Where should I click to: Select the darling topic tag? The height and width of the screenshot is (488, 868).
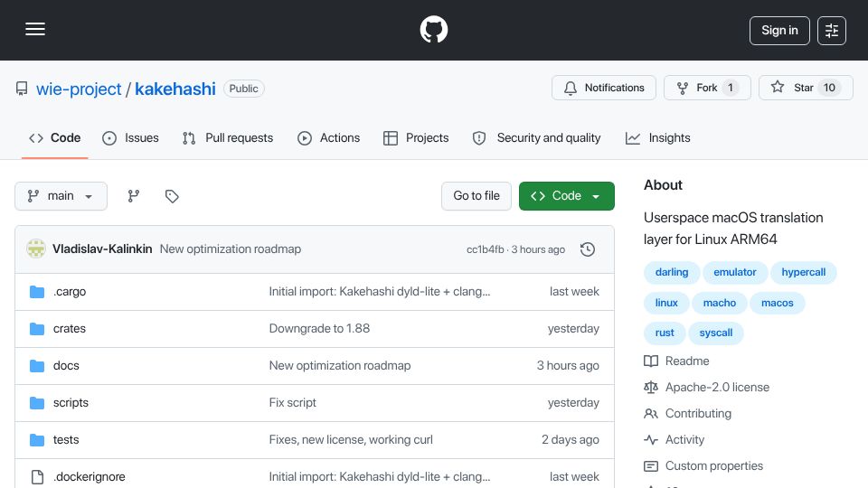click(x=672, y=272)
